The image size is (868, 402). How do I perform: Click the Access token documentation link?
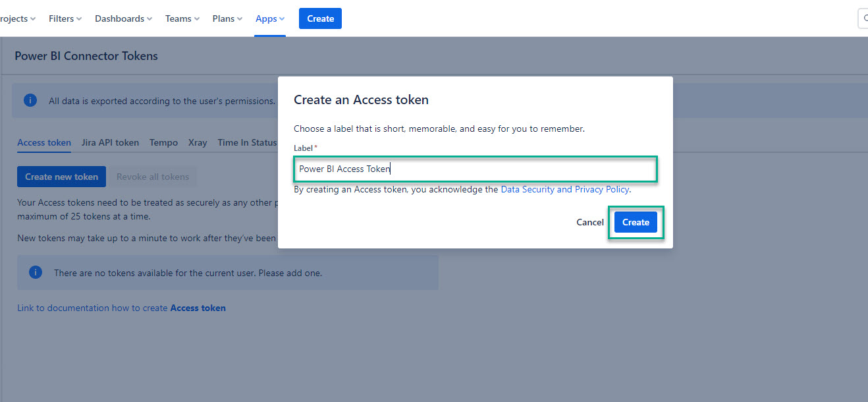pyautogui.click(x=198, y=308)
